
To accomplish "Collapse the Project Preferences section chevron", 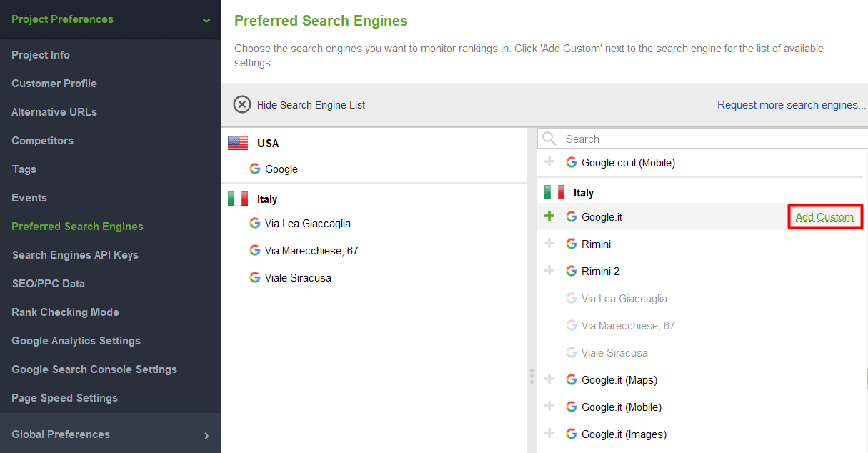I will point(206,20).
